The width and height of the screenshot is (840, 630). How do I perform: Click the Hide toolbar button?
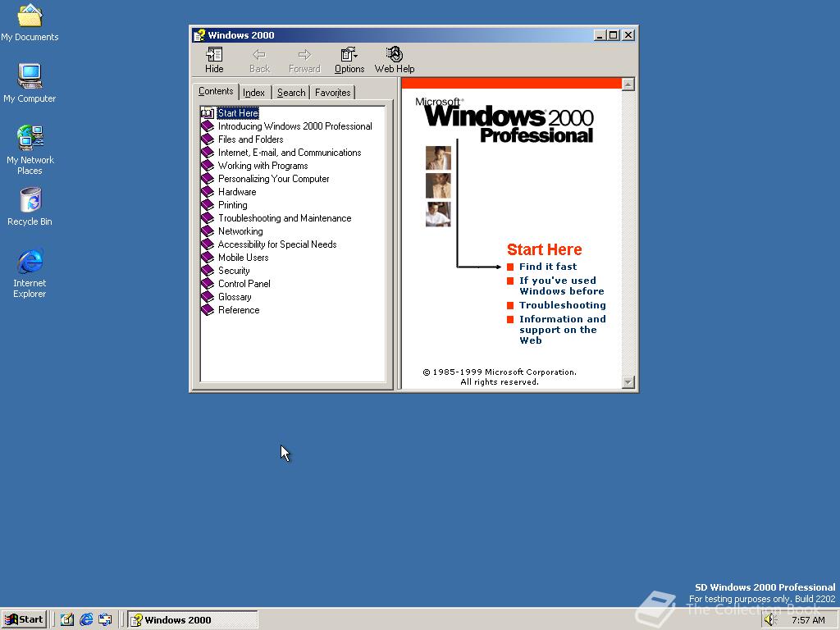pos(214,60)
